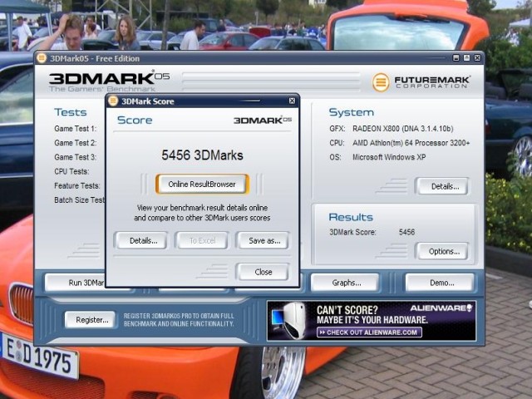Click 'Microsoft Windows XP' OS value

[389, 157]
